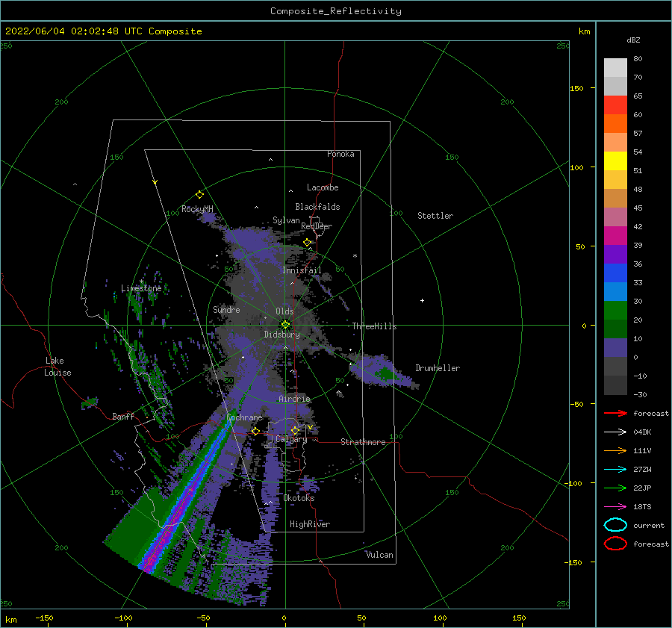This screenshot has height=628, width=672.
Task: Click the red forecast arrow legend icon
Action: (x=615, y=413)
